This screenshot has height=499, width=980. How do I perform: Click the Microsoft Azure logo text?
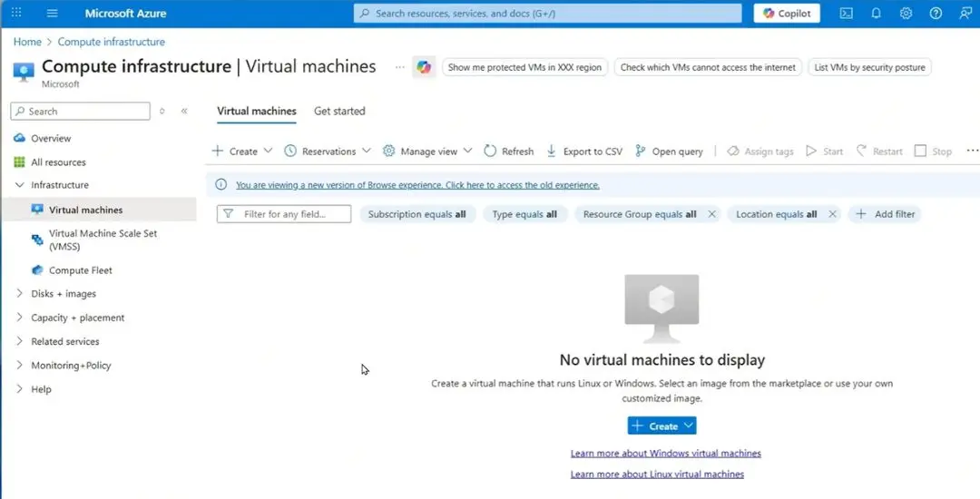125,13
